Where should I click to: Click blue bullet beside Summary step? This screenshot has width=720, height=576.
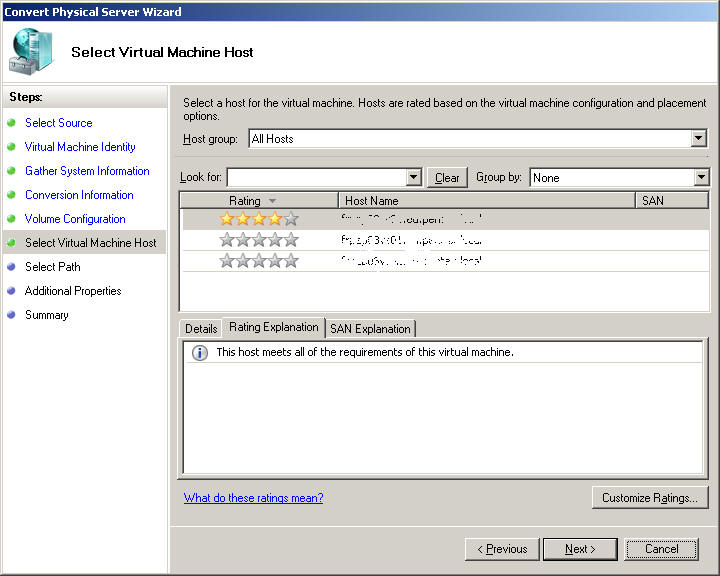[12, 315]
